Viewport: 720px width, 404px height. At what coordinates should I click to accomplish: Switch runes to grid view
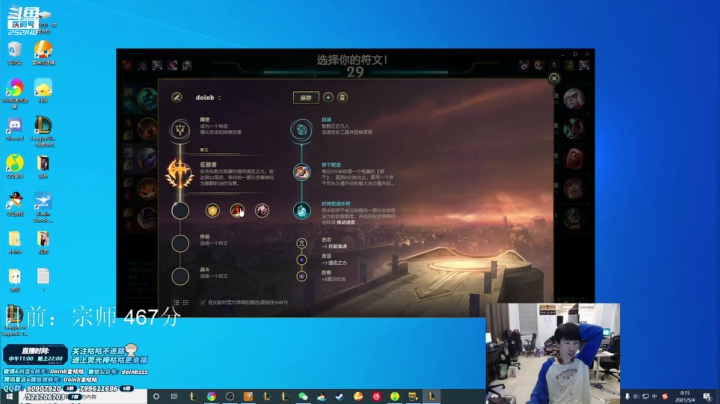click(x=186, y=303)
